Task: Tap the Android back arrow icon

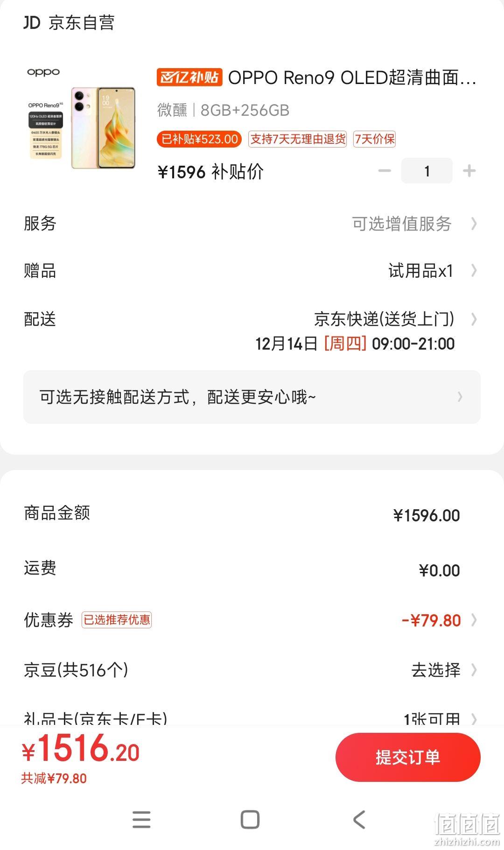Action: [359, 820]
